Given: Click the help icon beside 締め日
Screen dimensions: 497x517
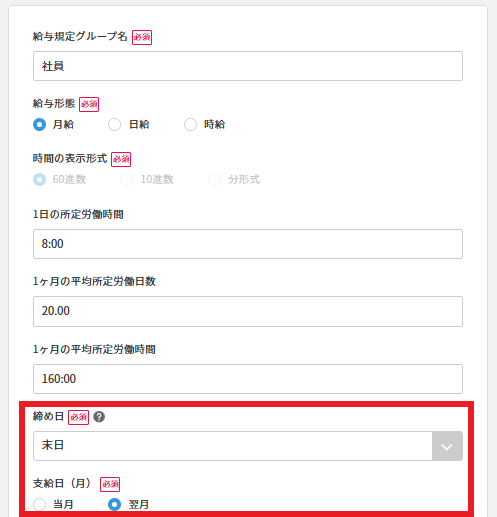Looking at the screenshot, I should [99, 417].
